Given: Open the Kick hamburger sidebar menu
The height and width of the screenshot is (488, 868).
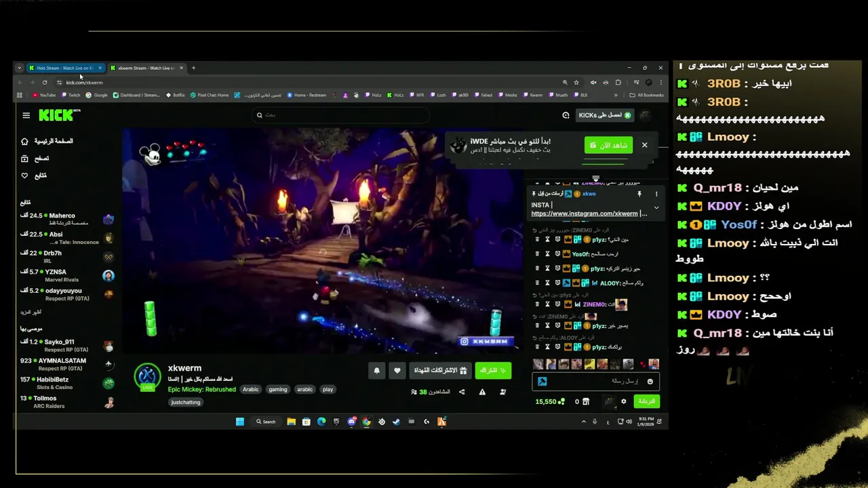Looking at the screenshot, I should coord(26,115).
